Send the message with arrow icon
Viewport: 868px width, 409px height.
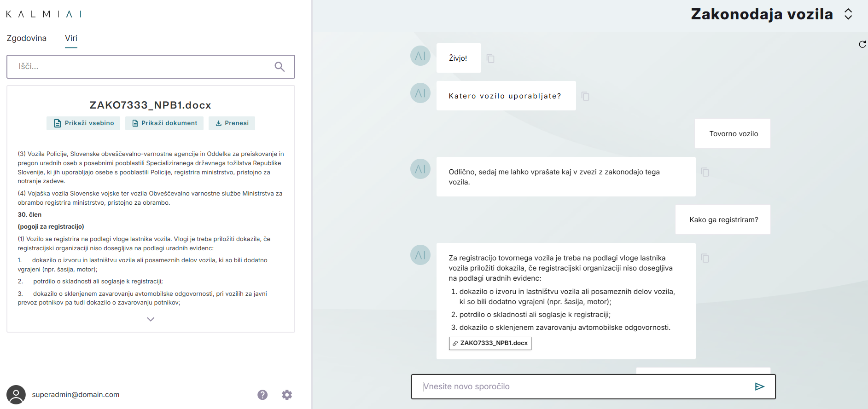(759, 386)
